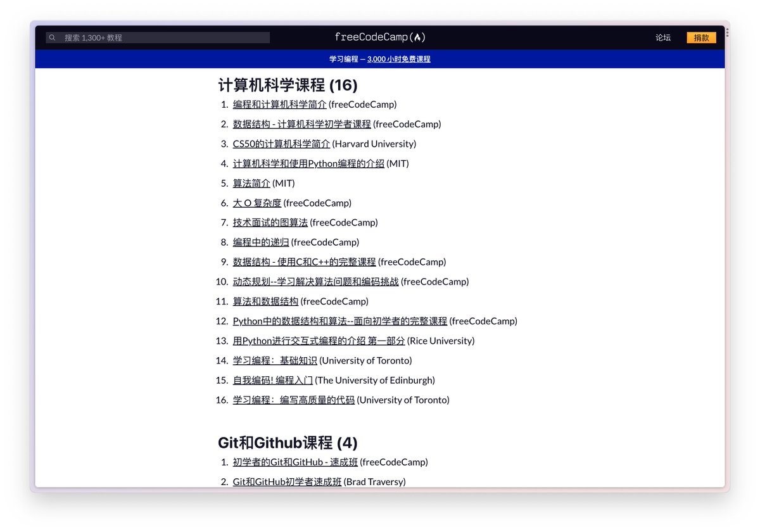760x532 pixels.
Task: Click the (The University of Edinburgh) text
Action: click(375, 380)
